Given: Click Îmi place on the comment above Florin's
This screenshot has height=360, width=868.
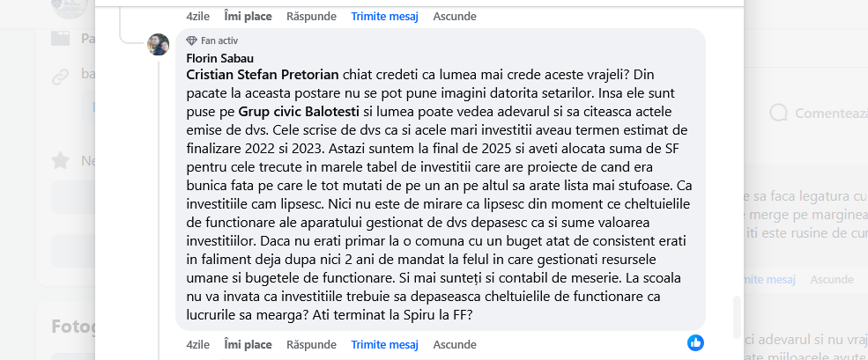Looking at the screenshot, I should point(248,16).
